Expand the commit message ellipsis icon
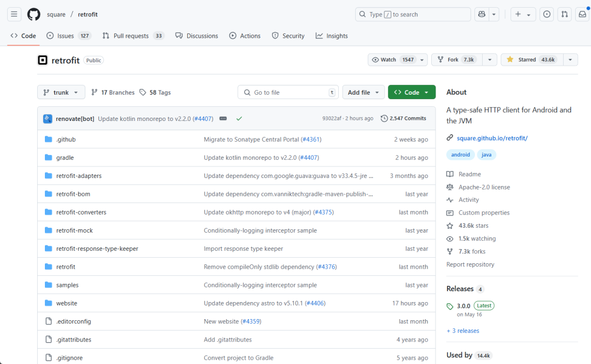Viewport: 591px width, 364px height. pos(223,118)
